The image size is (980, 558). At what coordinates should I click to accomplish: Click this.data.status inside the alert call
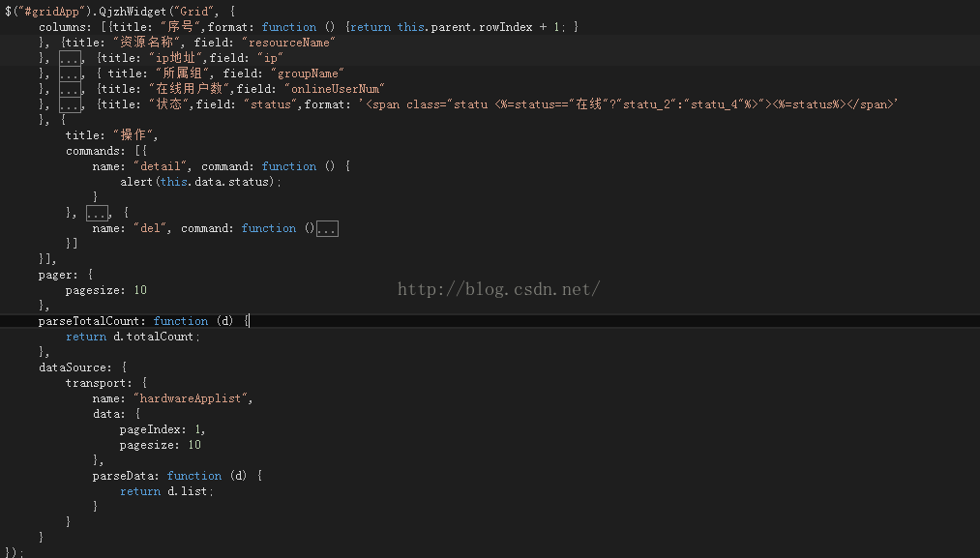point(214,183)
